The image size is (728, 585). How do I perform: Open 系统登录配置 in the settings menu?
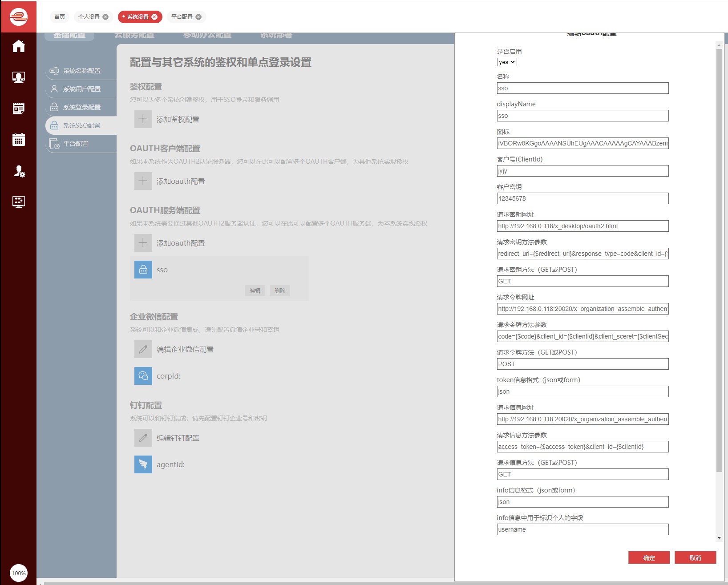pos(81,107)
